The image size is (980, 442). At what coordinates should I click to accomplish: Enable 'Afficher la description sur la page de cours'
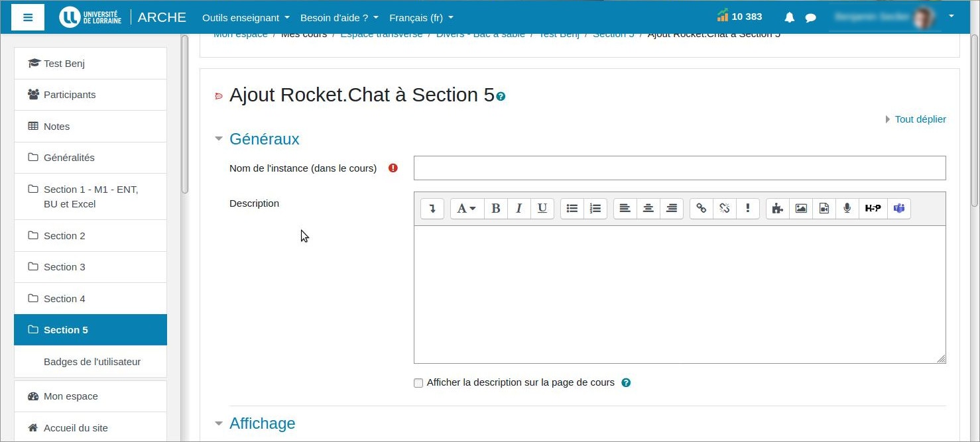coord(418,383)
